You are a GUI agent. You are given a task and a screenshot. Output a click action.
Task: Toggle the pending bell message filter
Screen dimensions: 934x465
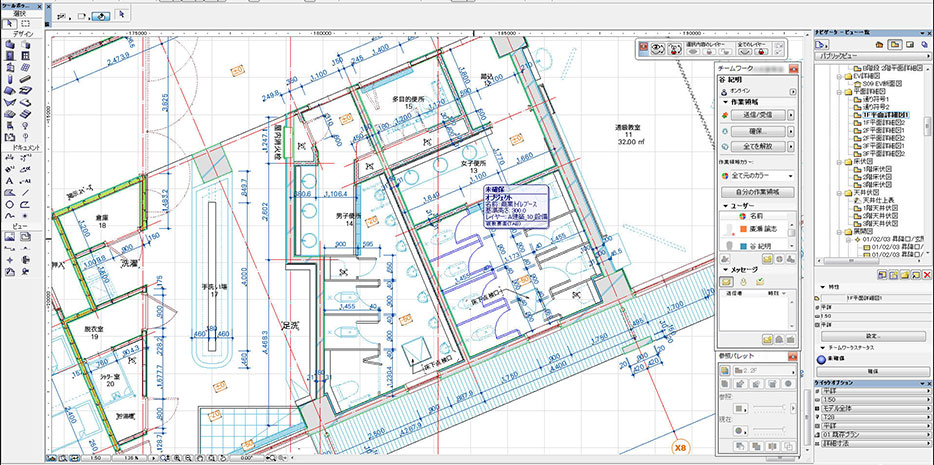[743, 282]
